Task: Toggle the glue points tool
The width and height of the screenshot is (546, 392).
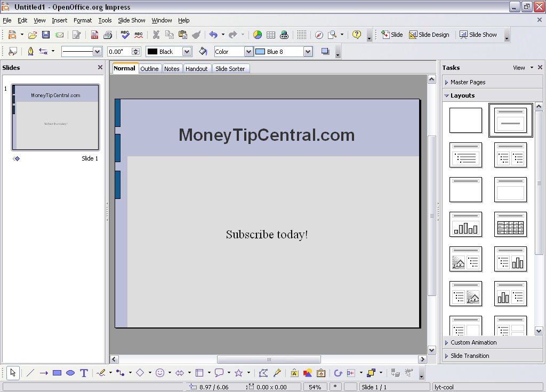Action: (277, 373)
